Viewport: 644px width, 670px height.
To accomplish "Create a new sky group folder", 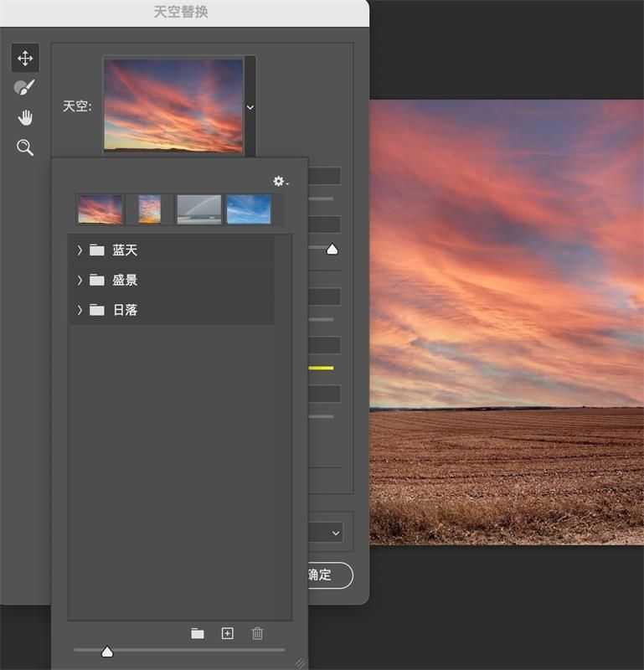I will click(x=198, y=634).
